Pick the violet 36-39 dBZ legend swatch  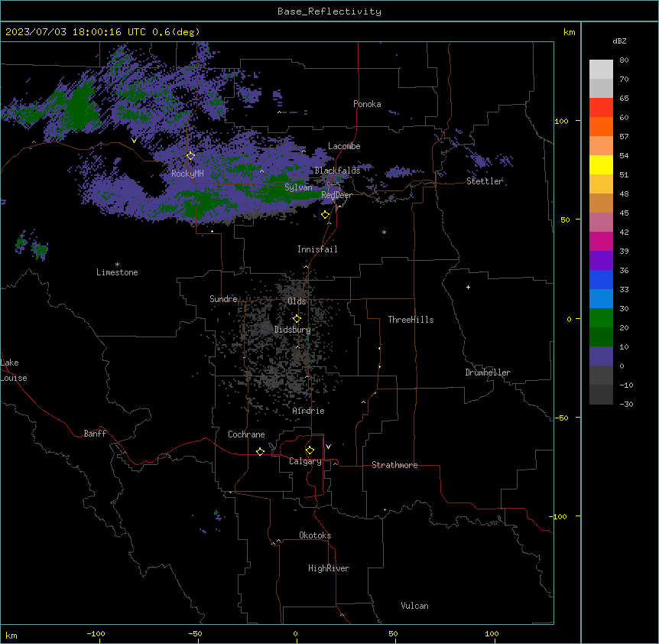coord(601,261)
